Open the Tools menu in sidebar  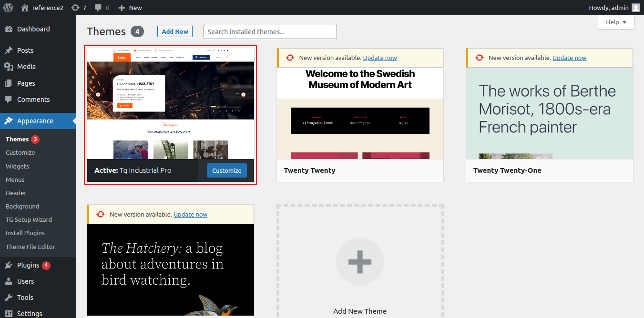pyautogui.click(x=25, y=298)
